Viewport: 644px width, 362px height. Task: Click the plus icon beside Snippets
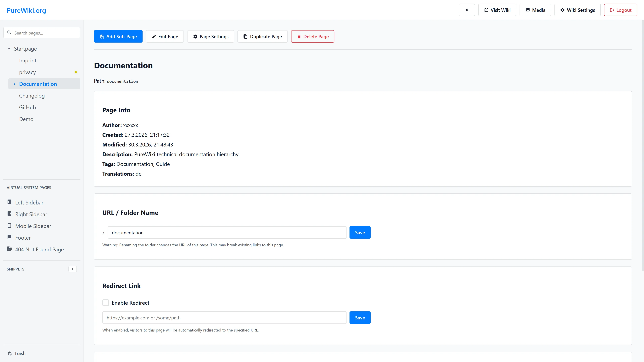click(72, 269)
